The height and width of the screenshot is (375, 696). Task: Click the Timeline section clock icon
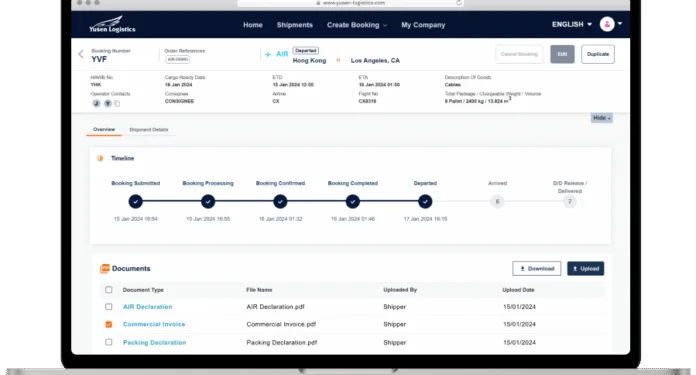[x=100, y=158]
